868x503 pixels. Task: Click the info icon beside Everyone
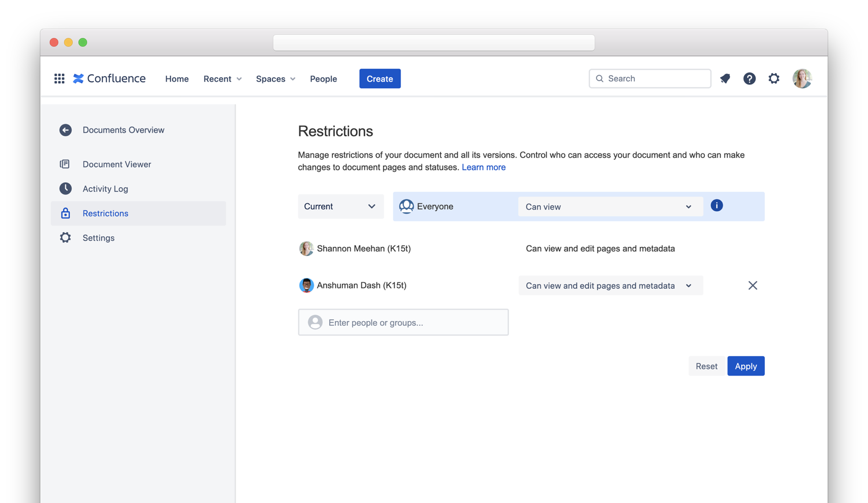(717, 206)
